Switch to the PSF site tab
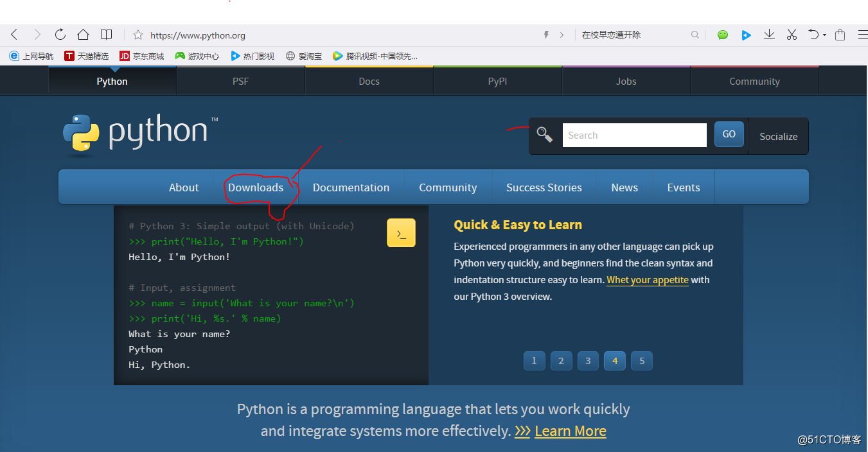Viewport: 868px width, 452px height. [241, 81]
